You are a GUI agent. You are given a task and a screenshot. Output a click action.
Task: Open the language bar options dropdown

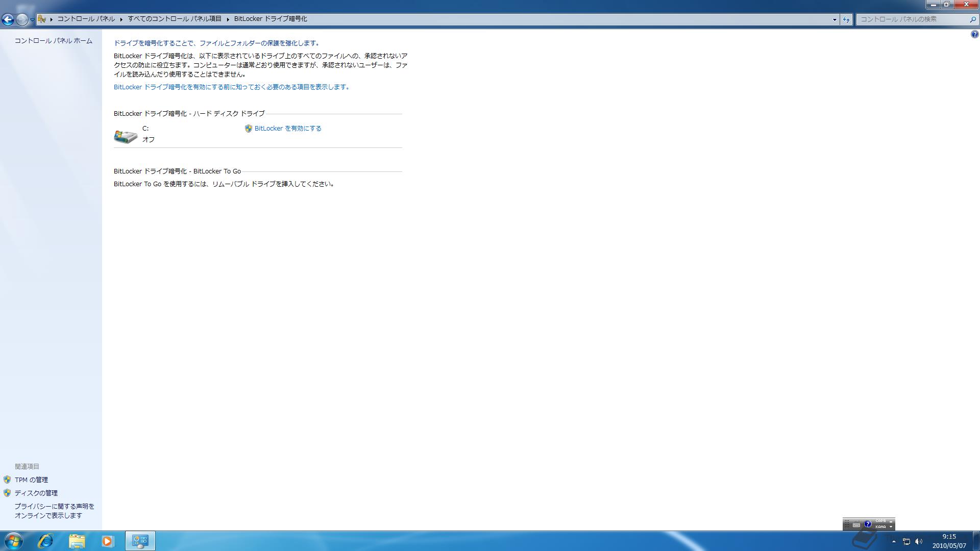point(891,527)
